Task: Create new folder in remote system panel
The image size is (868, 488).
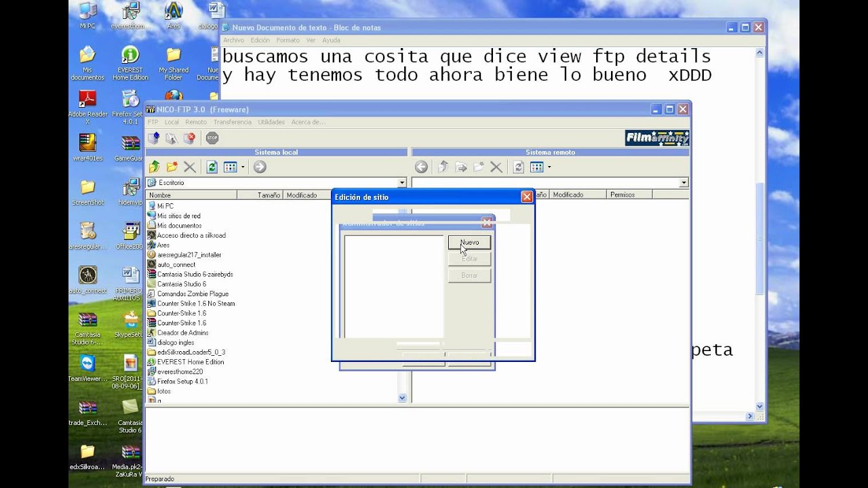Action: coord(479,167)
